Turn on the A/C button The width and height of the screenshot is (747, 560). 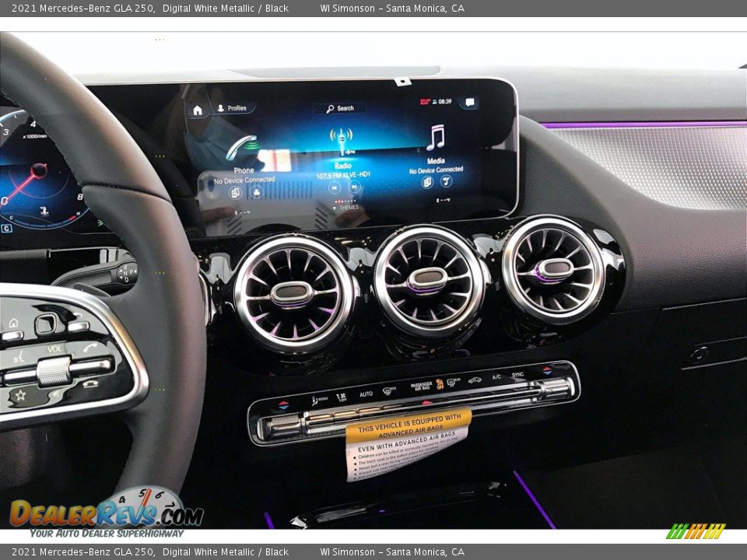point(496,378)
